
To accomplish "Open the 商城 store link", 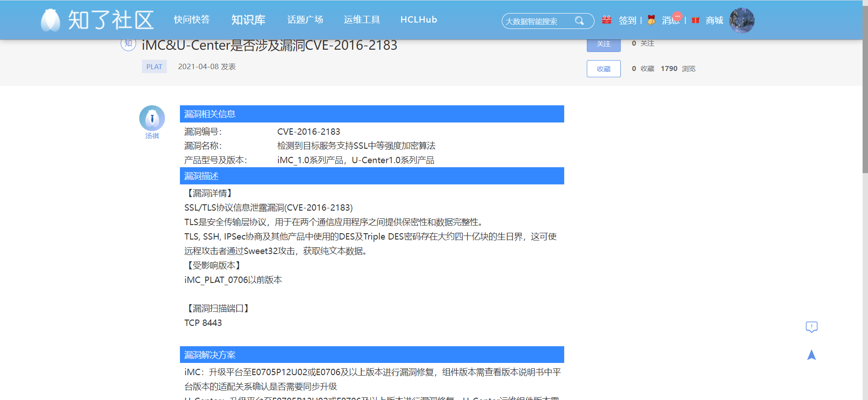I will pyautogui.click(x=714, y=20).
